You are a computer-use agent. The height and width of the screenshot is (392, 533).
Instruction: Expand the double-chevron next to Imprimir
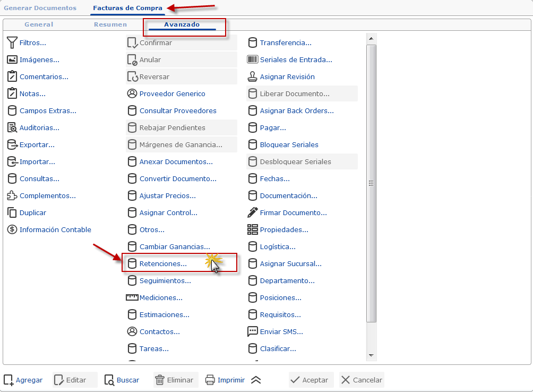point(256,380)
